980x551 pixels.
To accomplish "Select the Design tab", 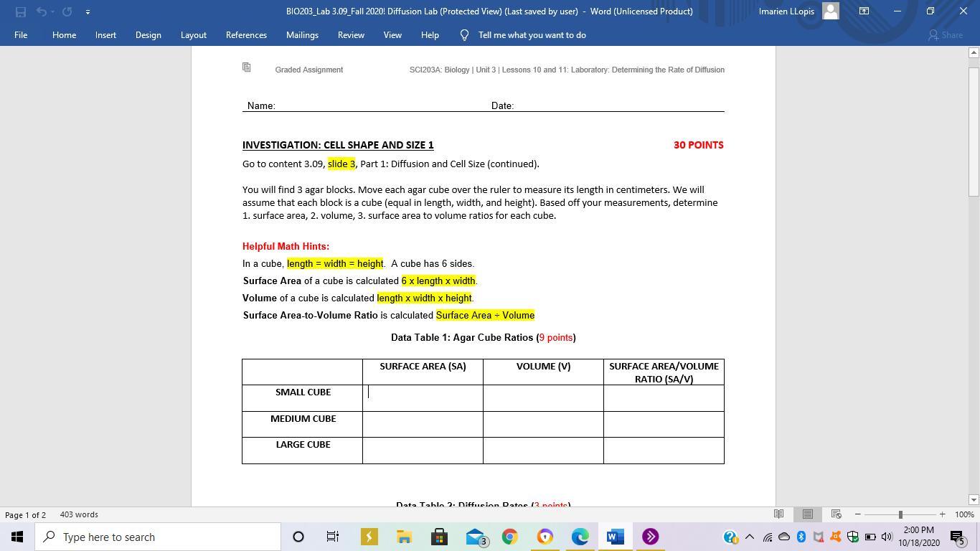I will 148,35.
